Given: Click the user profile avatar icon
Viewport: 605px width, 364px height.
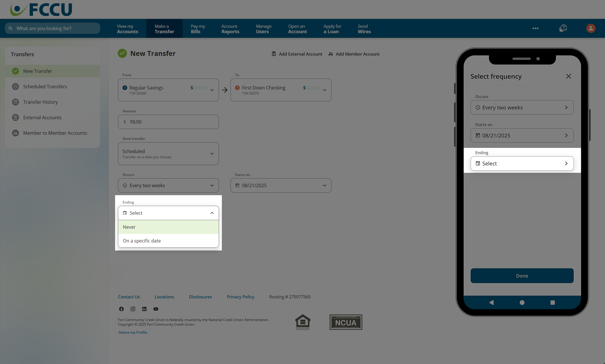Looking at the screenshot, I should pyautogui.click(x=591, y=28).
